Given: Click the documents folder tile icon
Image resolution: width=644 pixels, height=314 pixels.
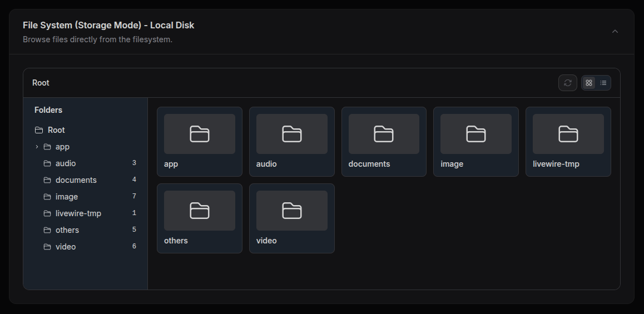Looking at the screenshot, I should 384,134.
